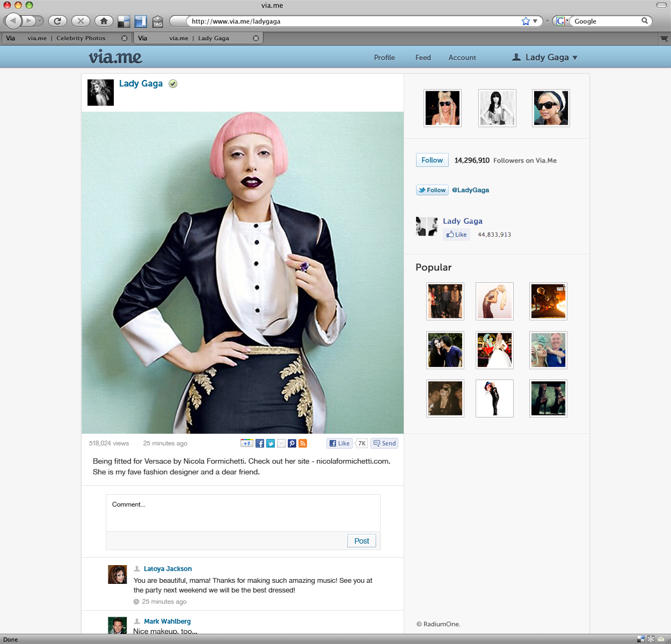Click inside the Comment text field

(x=243, y=513)
